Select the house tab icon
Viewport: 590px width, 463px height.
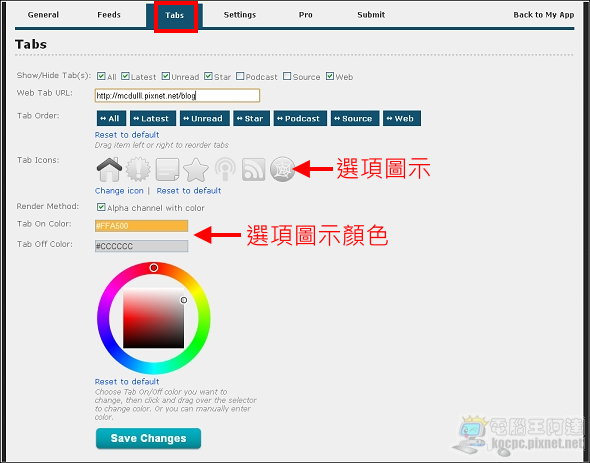(109, 169)
